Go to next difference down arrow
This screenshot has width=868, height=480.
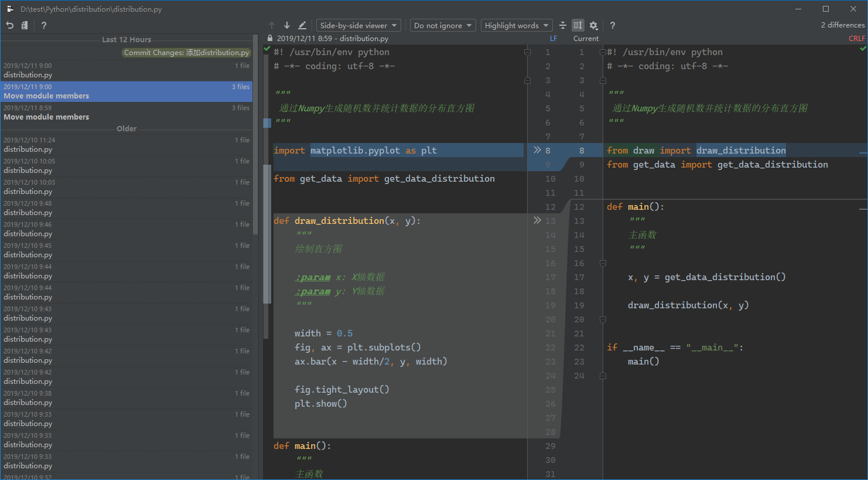(x=287, y=25)
